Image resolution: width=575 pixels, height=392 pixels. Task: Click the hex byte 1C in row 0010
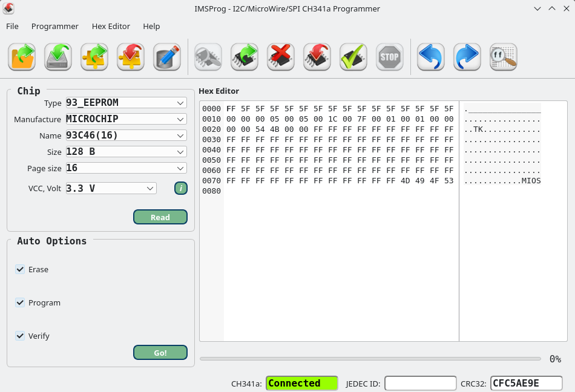333,119
